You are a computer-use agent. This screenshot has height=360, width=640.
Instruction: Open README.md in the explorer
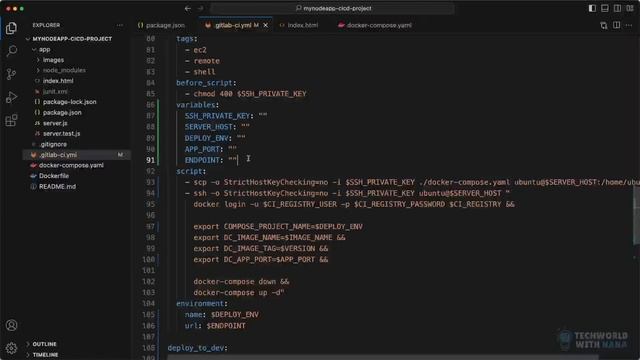click(57, 187)
